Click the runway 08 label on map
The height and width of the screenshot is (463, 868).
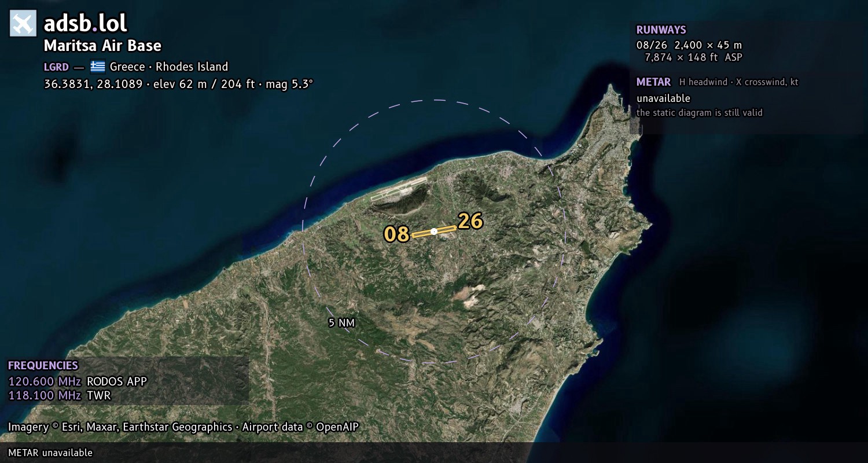click(x=397, y=234)
